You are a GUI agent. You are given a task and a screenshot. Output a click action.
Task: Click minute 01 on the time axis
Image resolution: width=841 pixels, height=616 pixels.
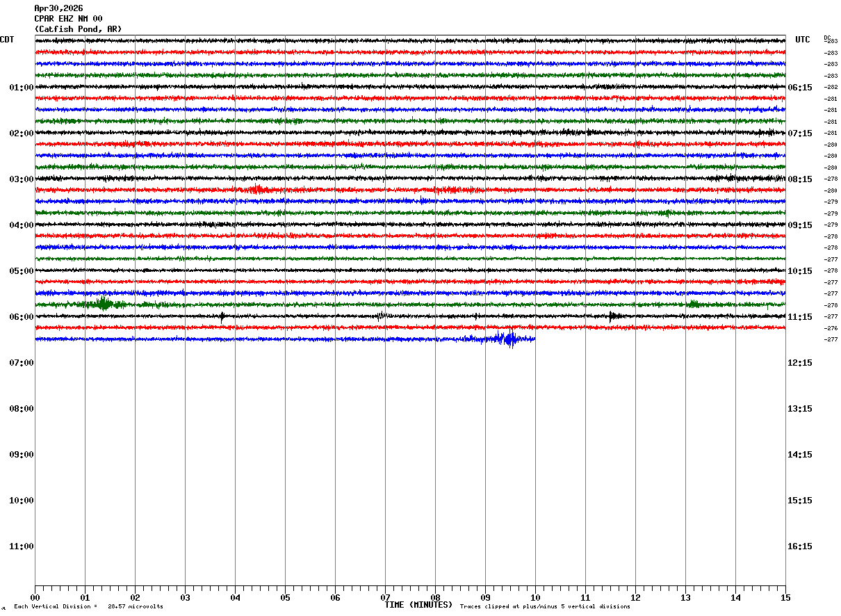85,597
